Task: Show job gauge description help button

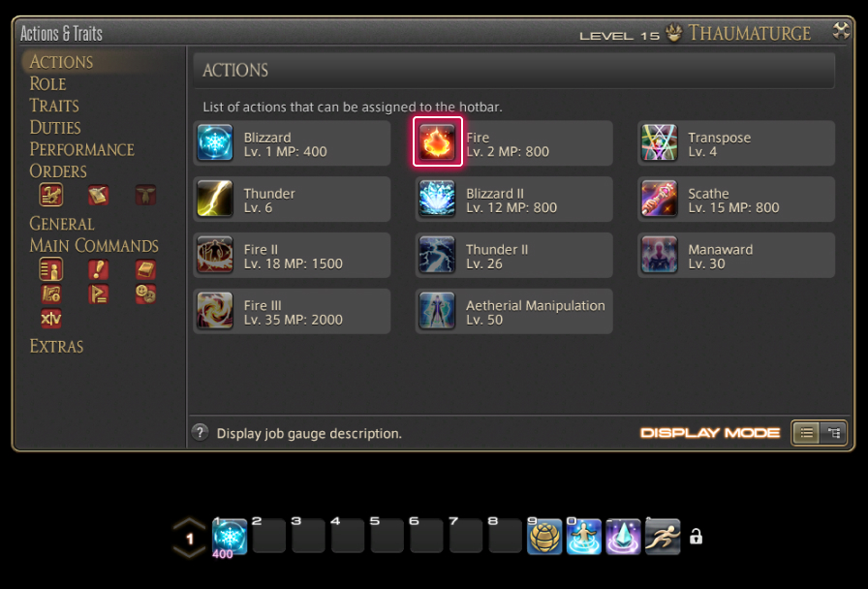Action: pos(200,432)
